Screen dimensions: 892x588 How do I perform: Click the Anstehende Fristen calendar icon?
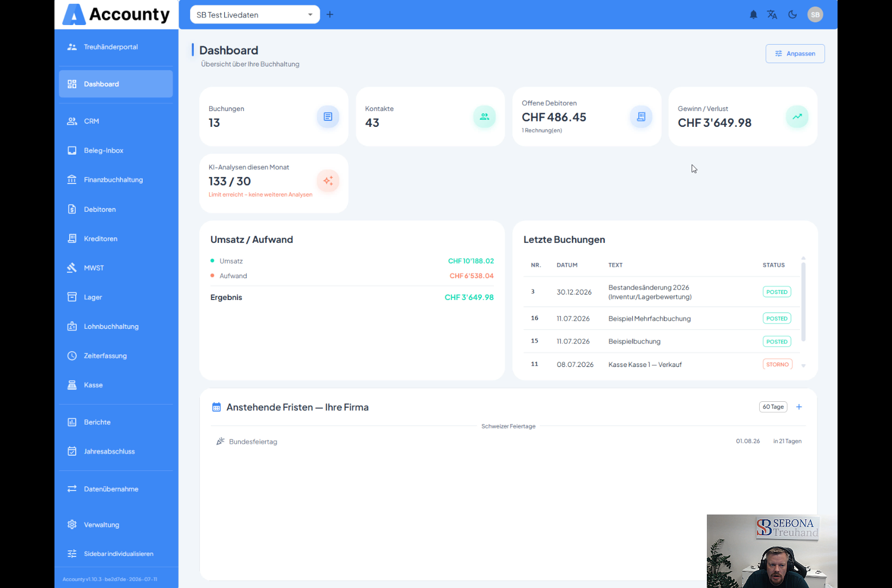point(216,407)
